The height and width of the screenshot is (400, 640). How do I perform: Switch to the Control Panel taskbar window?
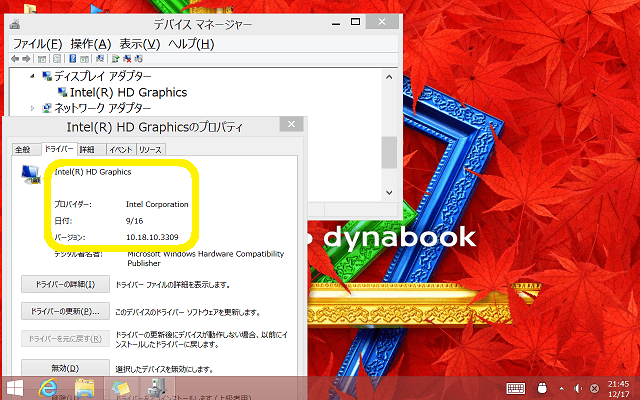(121, 388)
